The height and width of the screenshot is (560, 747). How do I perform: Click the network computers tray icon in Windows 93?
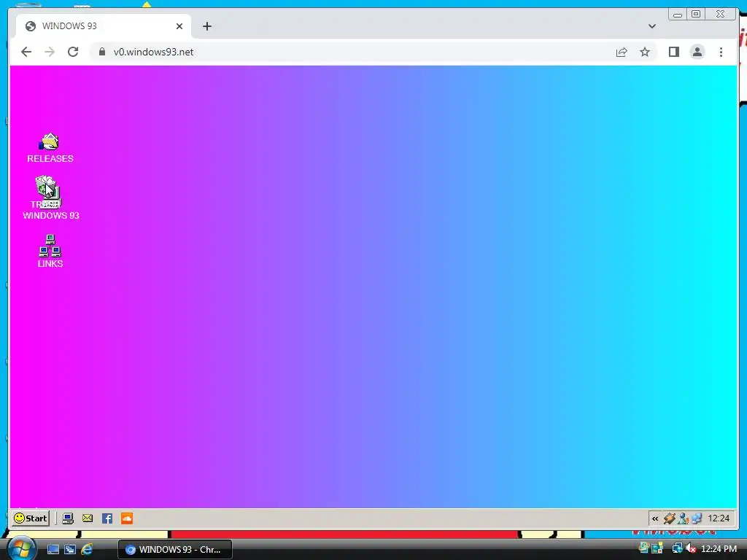697,518
